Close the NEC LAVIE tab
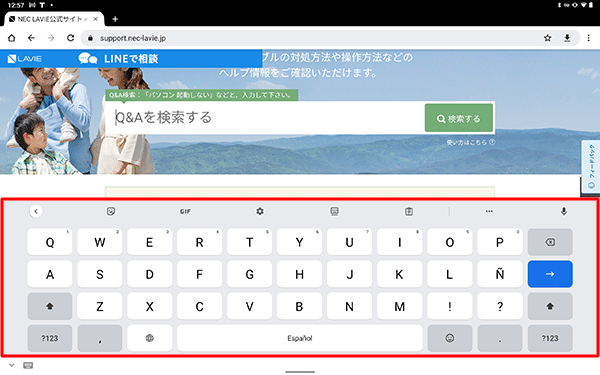600x375 pixels. point(95,19)
